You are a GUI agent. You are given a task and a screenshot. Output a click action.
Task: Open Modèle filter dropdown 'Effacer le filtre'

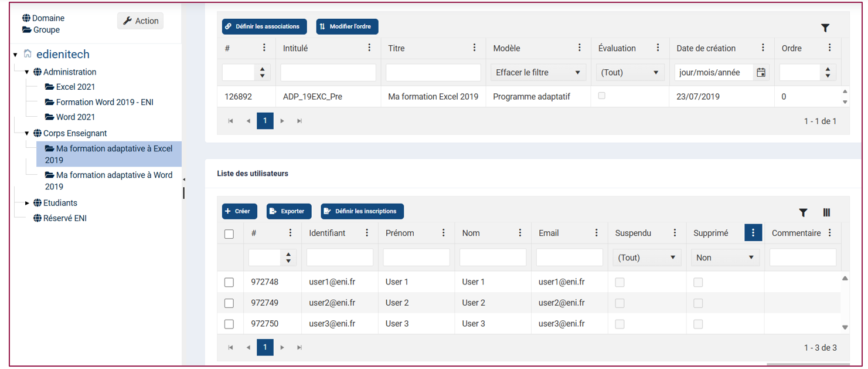click(x=538, y=73)
